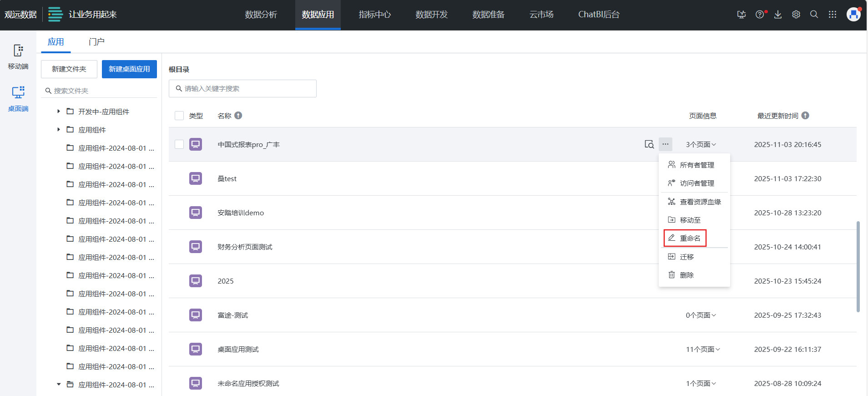Click the 新建文件夹 button
Image resolution: width=868 pixels, height=396 pixels.
tap(69, 69)
